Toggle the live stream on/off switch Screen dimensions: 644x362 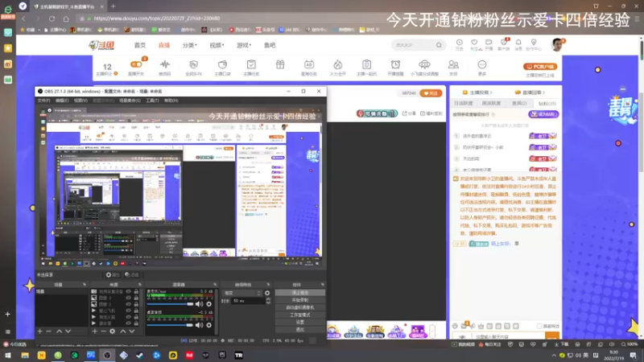click(x=136, y=64)
